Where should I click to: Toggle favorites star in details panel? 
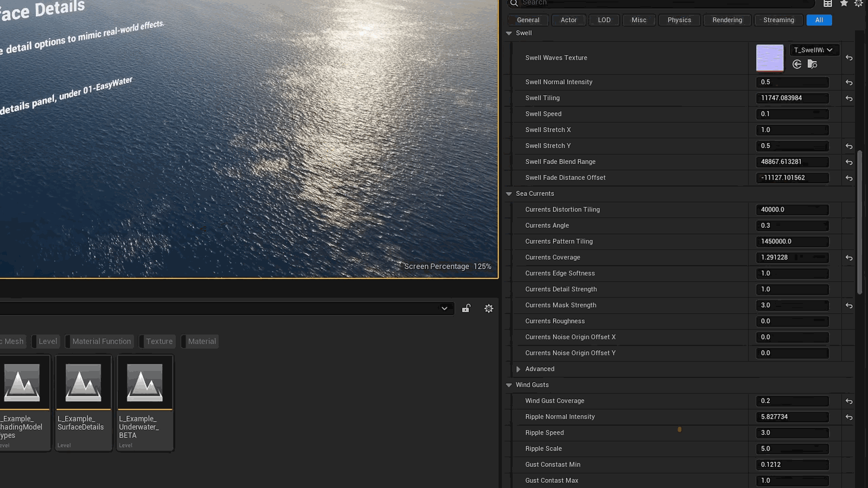[x=844, y=3]
